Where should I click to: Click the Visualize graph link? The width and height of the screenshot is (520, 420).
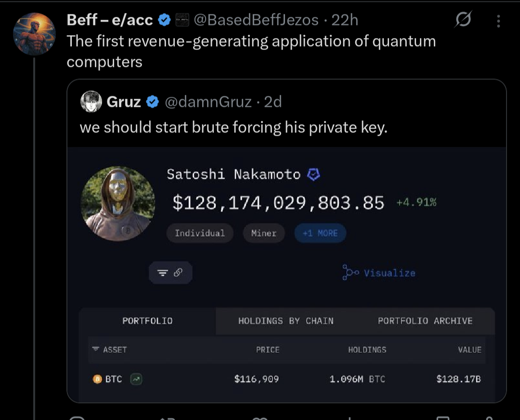[x=379, y=273]
